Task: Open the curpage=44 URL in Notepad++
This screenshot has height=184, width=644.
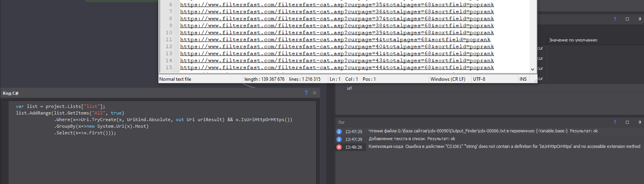Action: [337, 68]
